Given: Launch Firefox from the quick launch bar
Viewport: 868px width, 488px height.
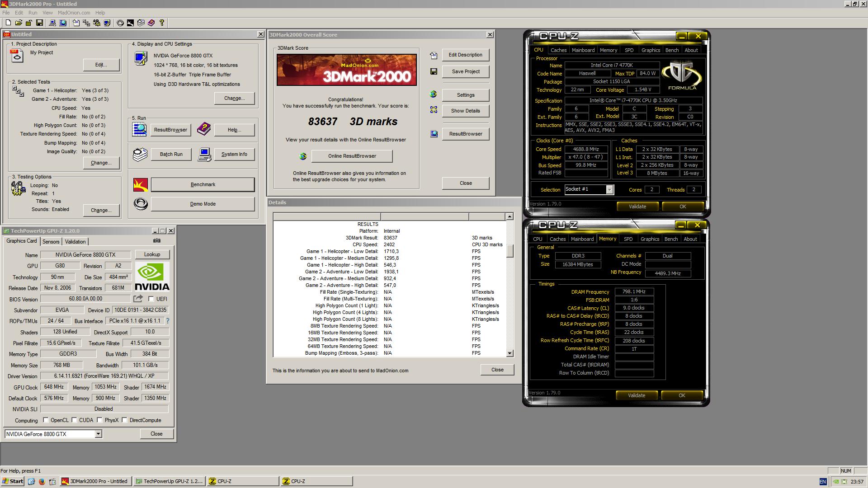Looking at the screenshot, I should click(x=42, y=481).
